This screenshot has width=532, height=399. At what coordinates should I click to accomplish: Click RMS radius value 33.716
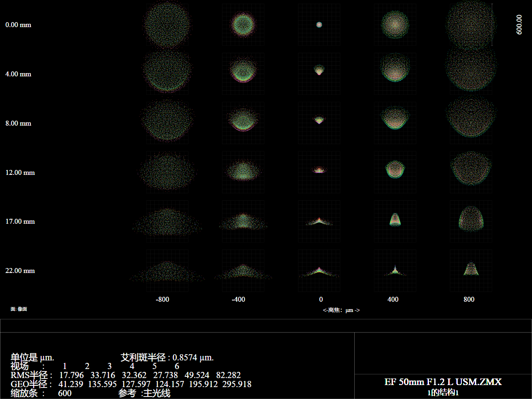click(x=103, y=375)
